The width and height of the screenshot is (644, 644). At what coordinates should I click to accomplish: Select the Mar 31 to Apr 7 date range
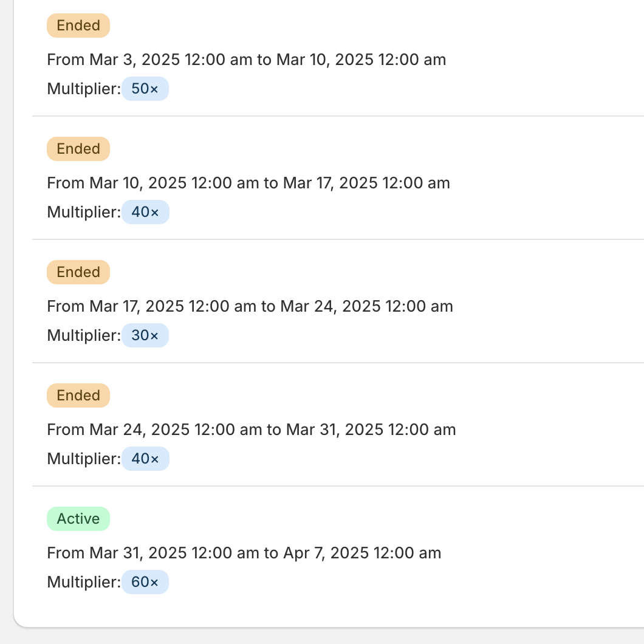pos(244,553)
